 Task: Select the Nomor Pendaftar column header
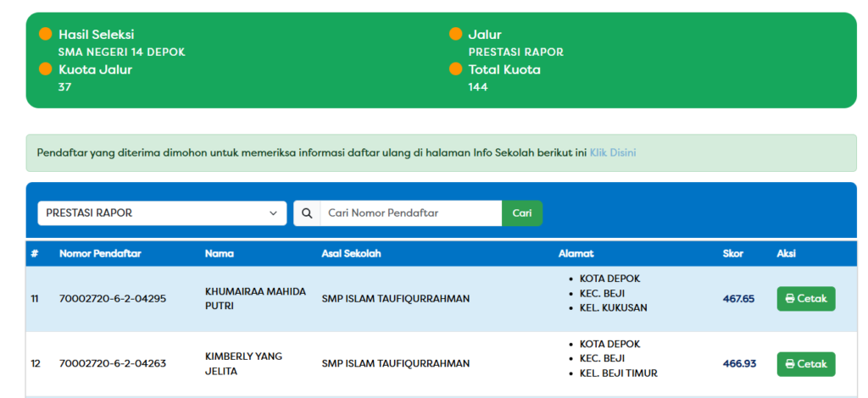(100, 253)
